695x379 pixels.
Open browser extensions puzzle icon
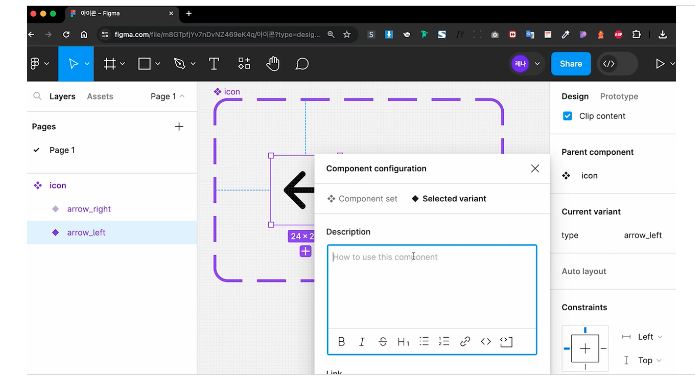pyautogui.click(x=636, y=35)
